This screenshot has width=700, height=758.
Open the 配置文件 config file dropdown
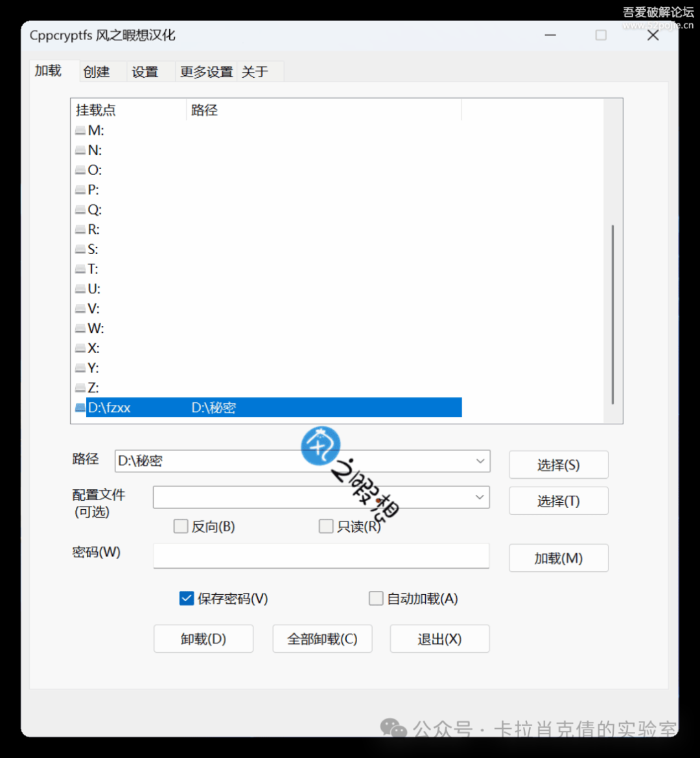point(480,498)
